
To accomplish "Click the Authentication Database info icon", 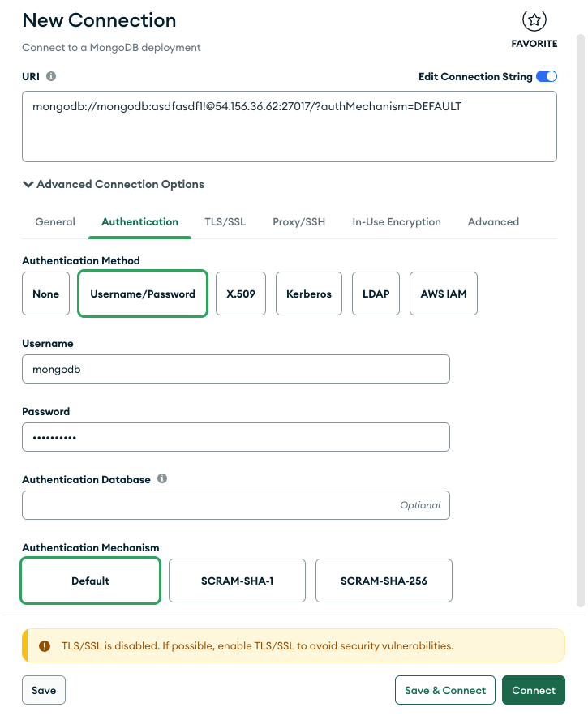I will pos(162,478).
